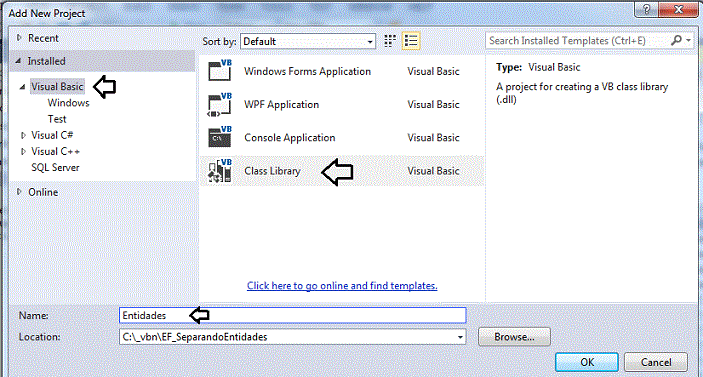Click the search magnifier icon
The image size is (703, 377).
pos(676,40)
